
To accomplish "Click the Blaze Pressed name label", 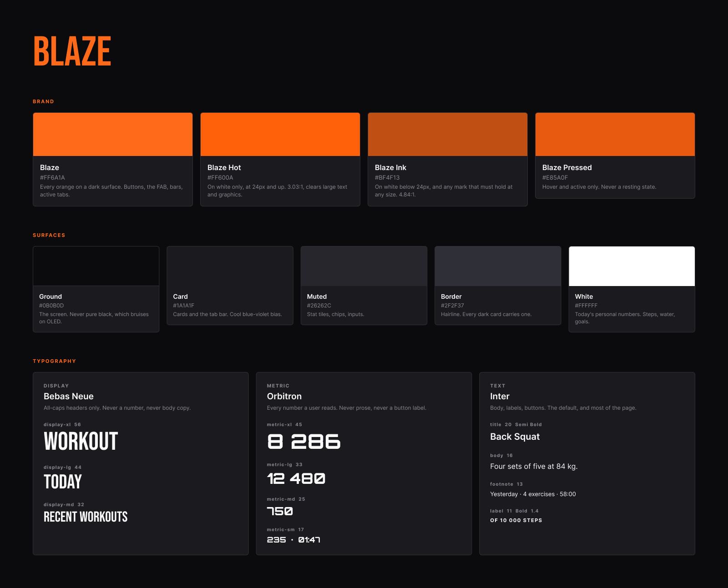I will tap(567, 168).
